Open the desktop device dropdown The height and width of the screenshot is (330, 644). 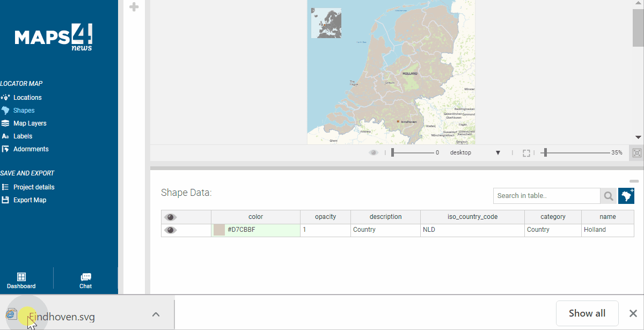coord(475,153)
